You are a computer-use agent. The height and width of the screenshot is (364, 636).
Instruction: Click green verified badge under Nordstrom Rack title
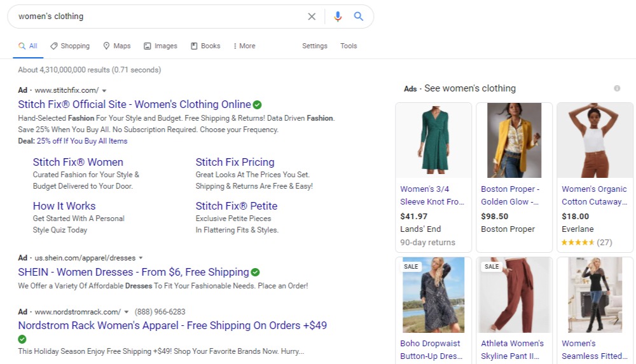pos(22,339)
